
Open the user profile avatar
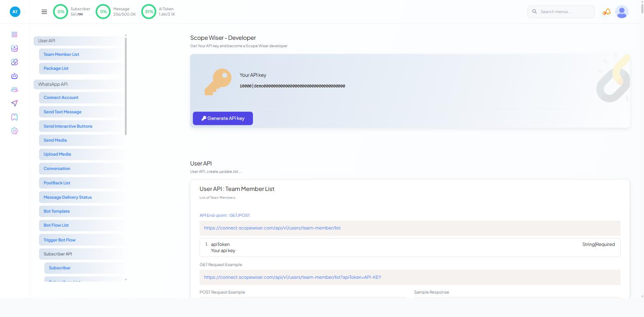[x=622, y=12]
